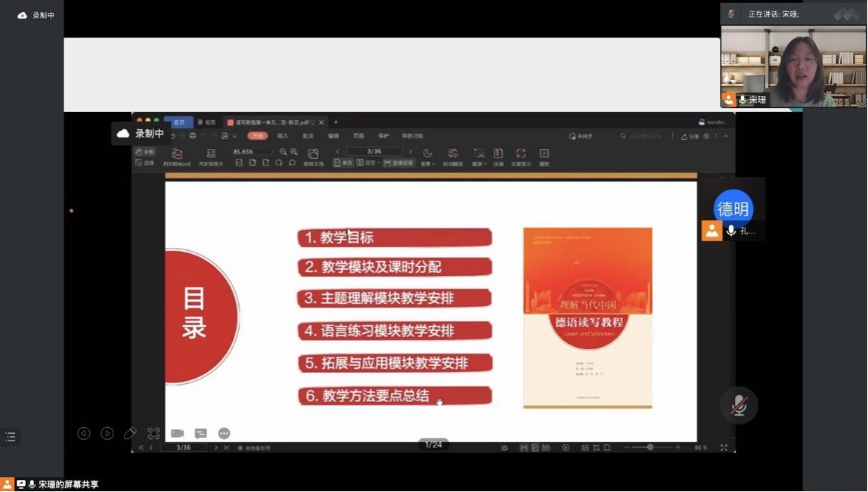Click the previous slide arrow in the overlay controls

pos(84,433)
